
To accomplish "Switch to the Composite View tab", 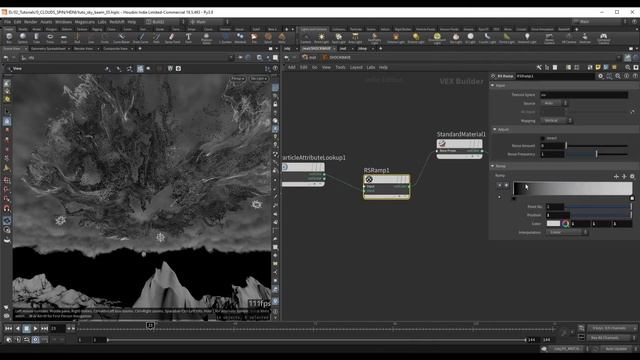I will click(x=116, y=49).
